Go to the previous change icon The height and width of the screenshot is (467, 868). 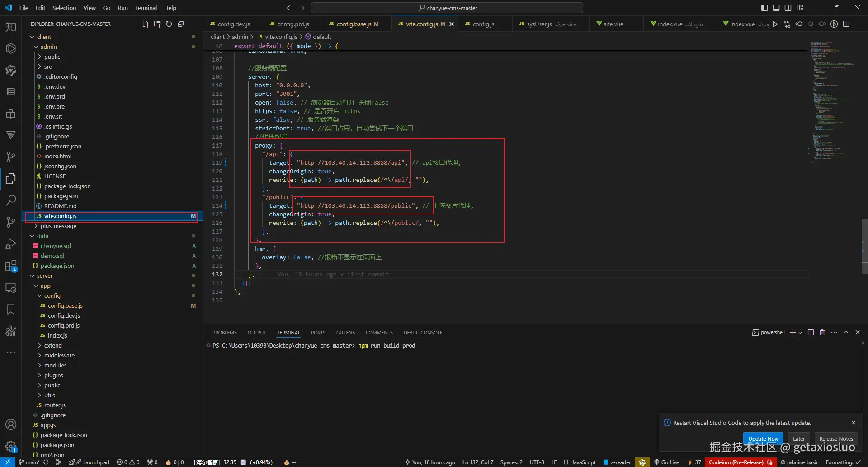point(799,24)
